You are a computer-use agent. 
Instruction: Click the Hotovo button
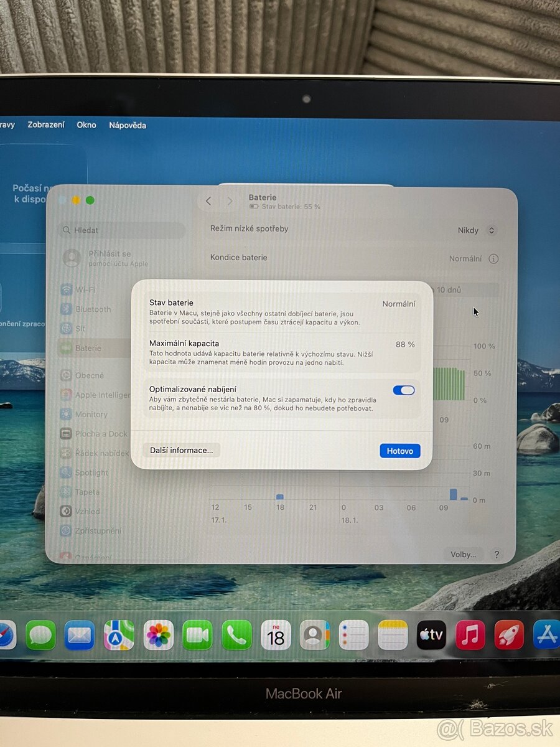tap(400, 451)
